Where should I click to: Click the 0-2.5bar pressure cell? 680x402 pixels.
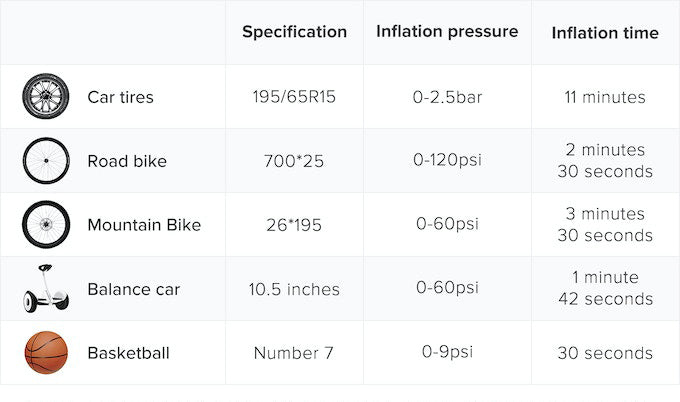pyautogui.click(x=447, y=97)
